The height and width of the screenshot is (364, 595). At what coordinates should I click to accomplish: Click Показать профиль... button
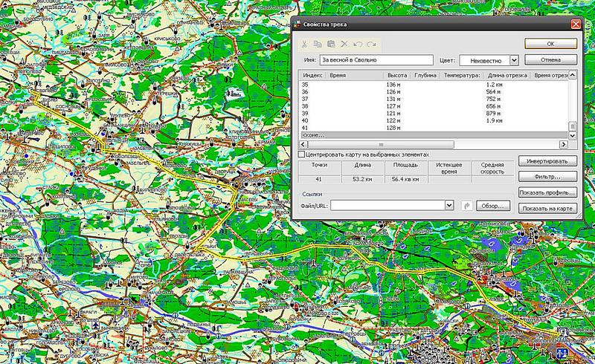pos(547,192)
